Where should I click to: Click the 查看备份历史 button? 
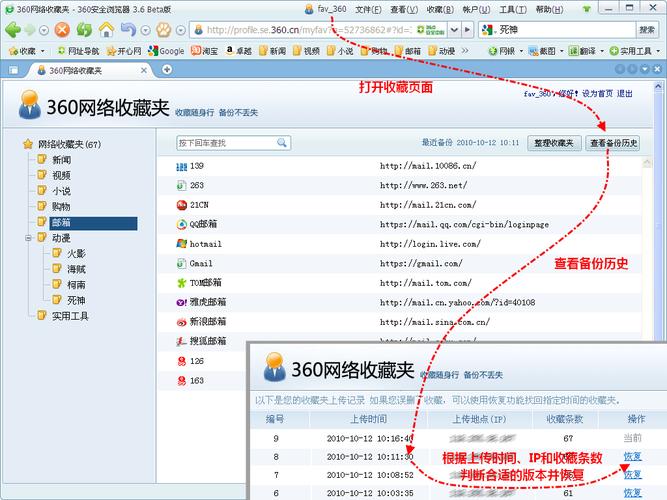click(x=613, y=143)
